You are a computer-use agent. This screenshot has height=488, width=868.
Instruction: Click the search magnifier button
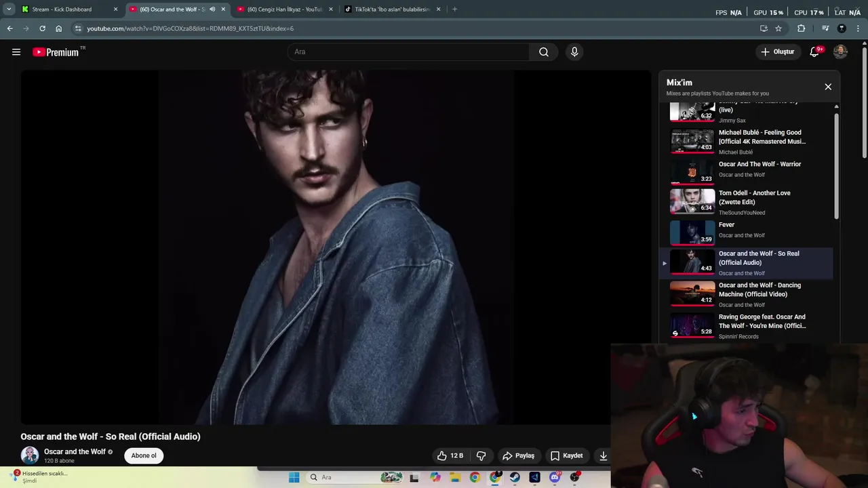click(544, 52)
